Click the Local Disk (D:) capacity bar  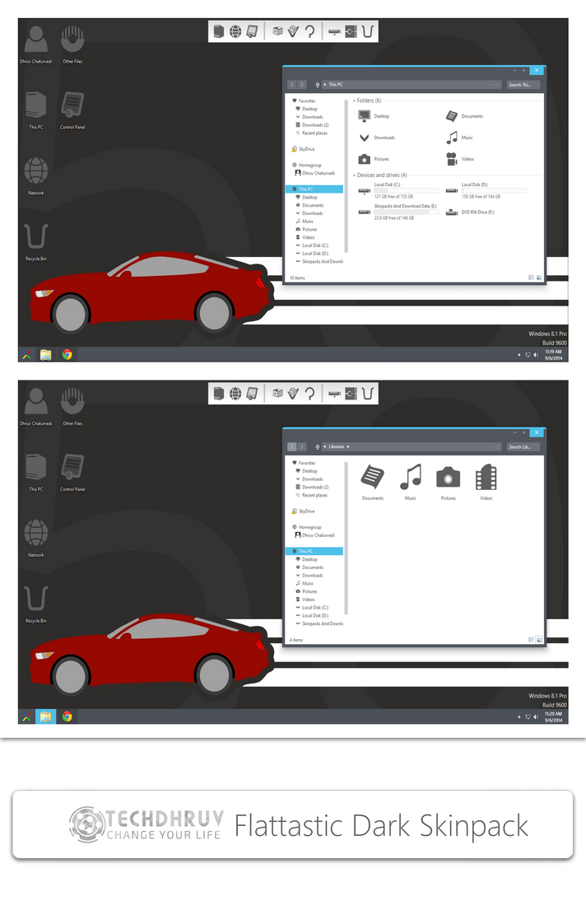tap(493, 190)
